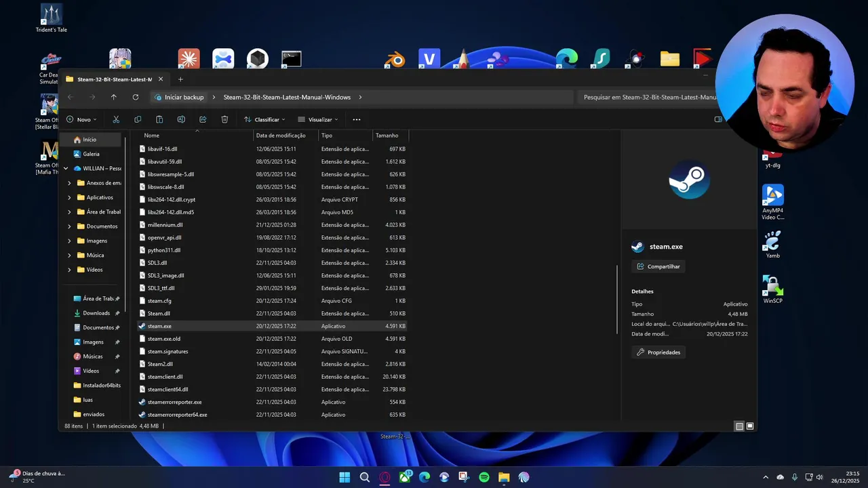
Task: Open the Visualizar view dropdown
Action: 318,119
